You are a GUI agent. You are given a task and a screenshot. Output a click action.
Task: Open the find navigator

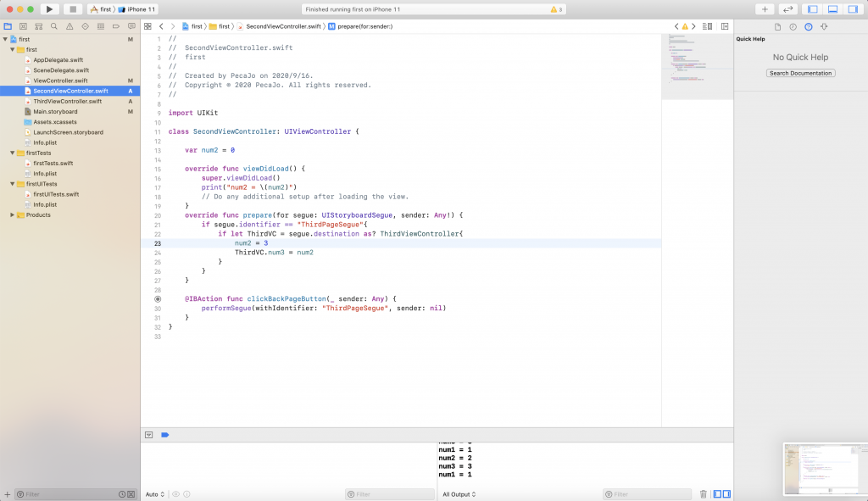coord(54,26)
